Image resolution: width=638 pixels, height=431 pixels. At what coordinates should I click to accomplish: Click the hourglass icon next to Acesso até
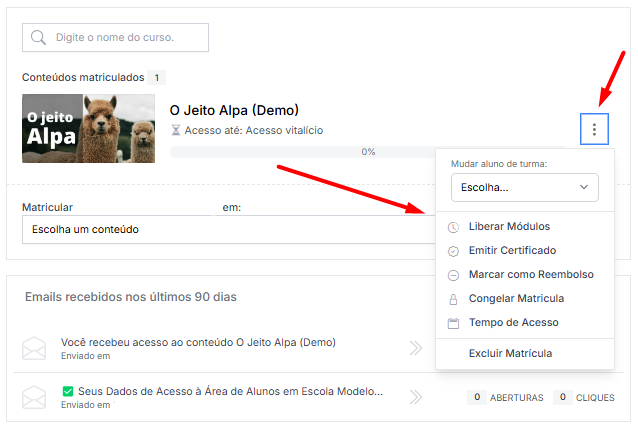tap(175, 130)
